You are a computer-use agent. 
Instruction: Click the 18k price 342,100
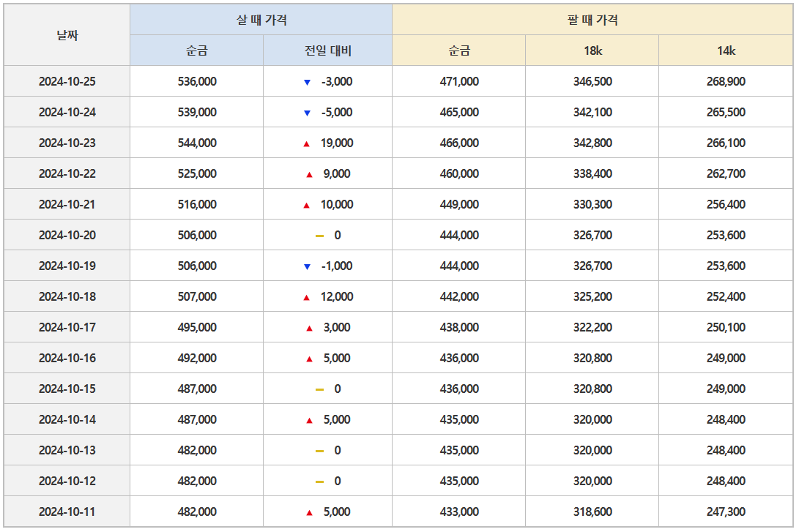coord(592,112)
